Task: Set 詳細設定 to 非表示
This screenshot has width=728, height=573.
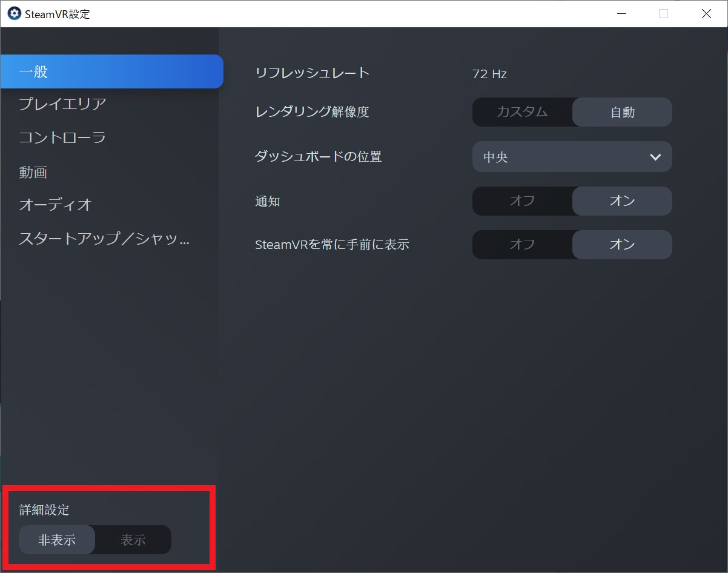Action: tap(57, 540)
